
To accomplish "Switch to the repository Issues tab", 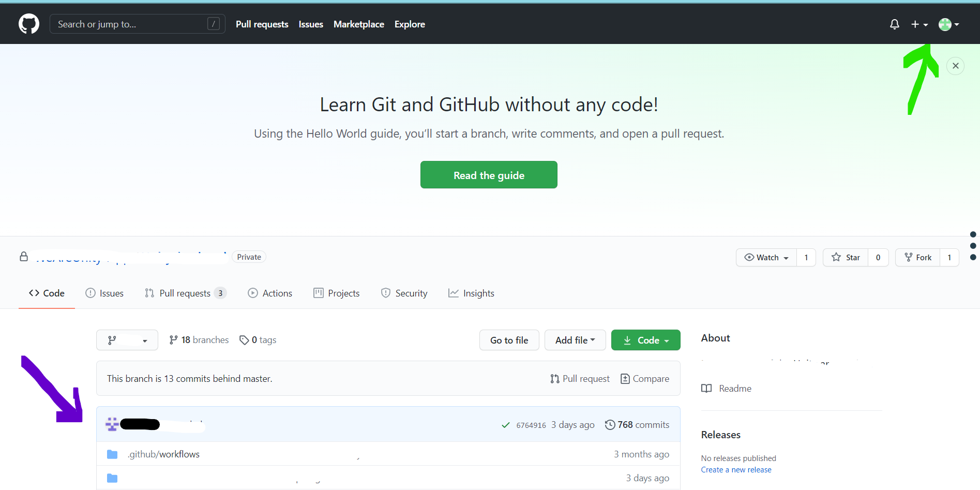I will [104, 293].
